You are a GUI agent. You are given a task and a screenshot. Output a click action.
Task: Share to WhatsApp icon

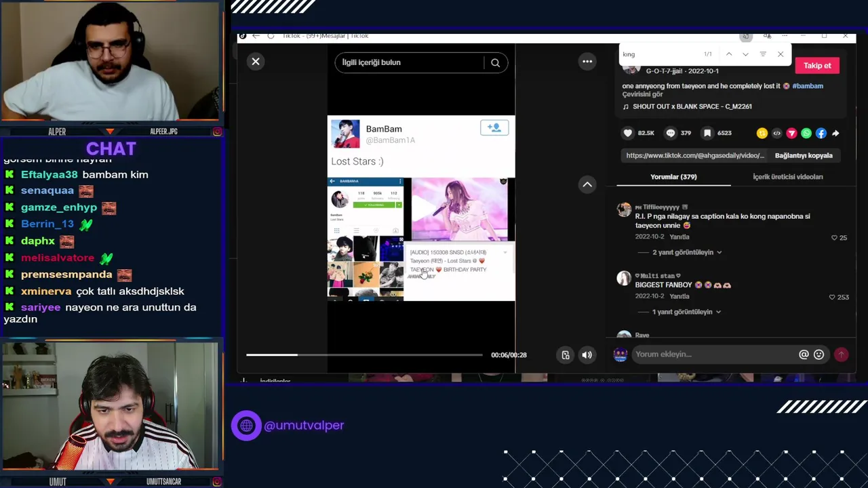[806, 134]
